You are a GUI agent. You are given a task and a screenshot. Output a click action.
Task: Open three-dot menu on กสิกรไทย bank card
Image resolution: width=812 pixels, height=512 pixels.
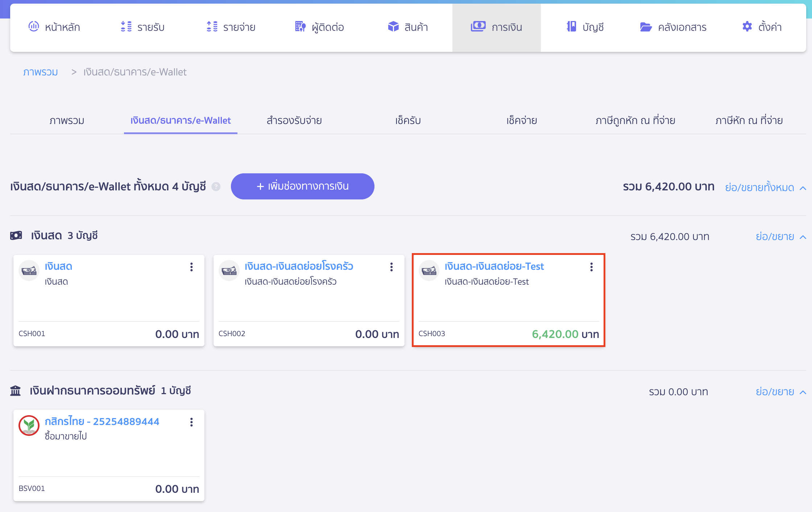pos(191,422)
